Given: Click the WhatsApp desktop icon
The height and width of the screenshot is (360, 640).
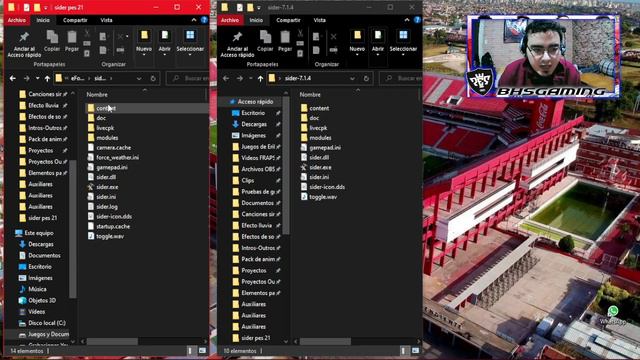Looking at the screenshot, I should [x=613, y=315].
